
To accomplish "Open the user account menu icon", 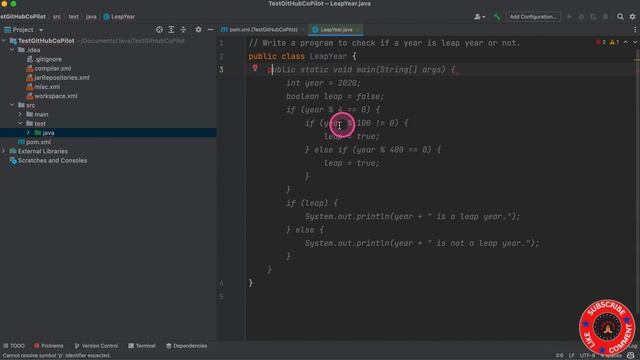I will (479, 17).
